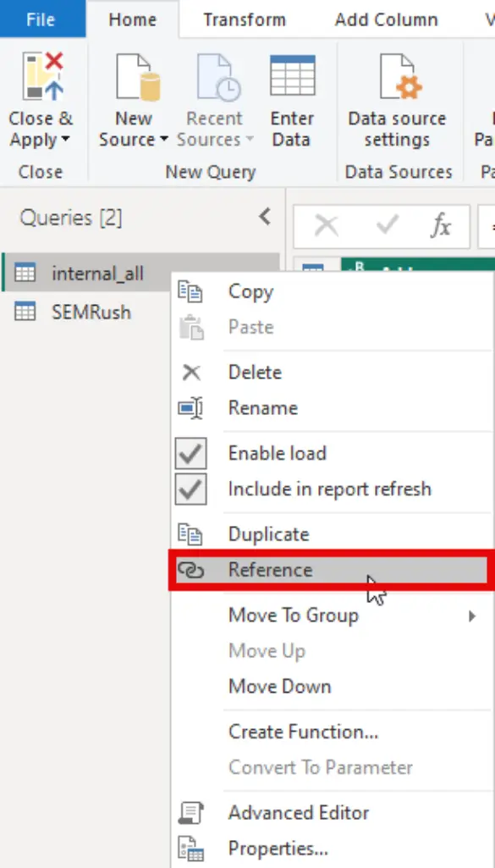Click the Advanced Editor scroll icon
The height and width of the screenshot is (868, 495).
pyautogui.click(x=191, y=813)
